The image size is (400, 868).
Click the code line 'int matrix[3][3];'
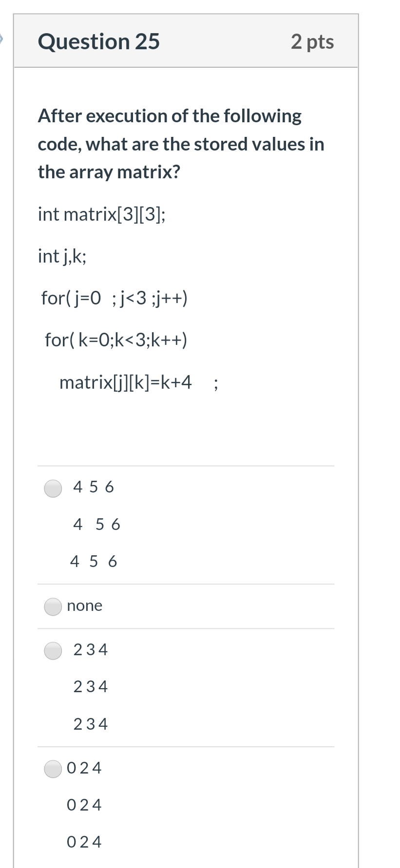pyautogui.click(x=102, y=213)
